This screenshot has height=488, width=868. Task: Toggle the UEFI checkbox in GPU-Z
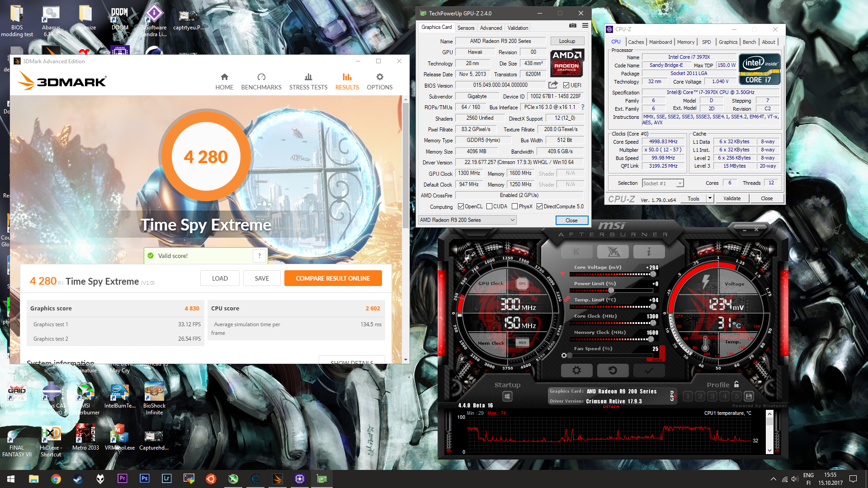(x=566, y=85)
